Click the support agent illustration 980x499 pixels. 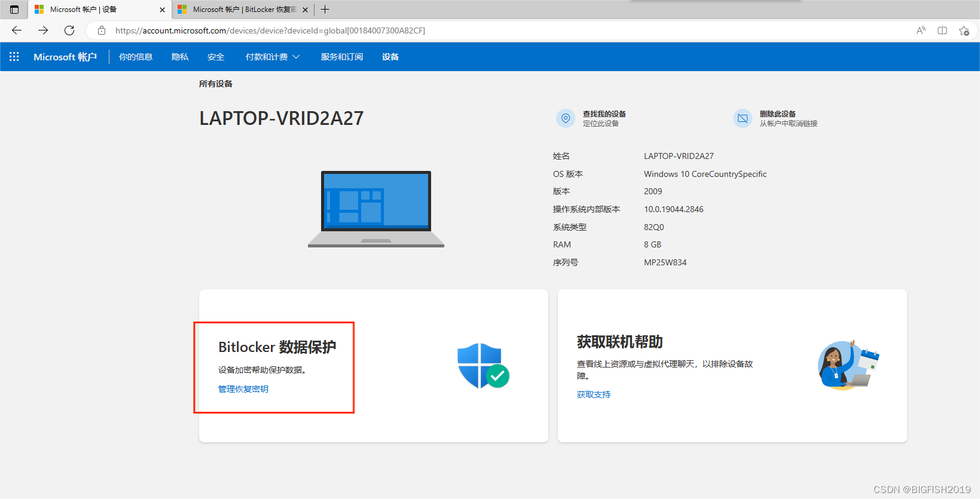click(x=848, y=365)
